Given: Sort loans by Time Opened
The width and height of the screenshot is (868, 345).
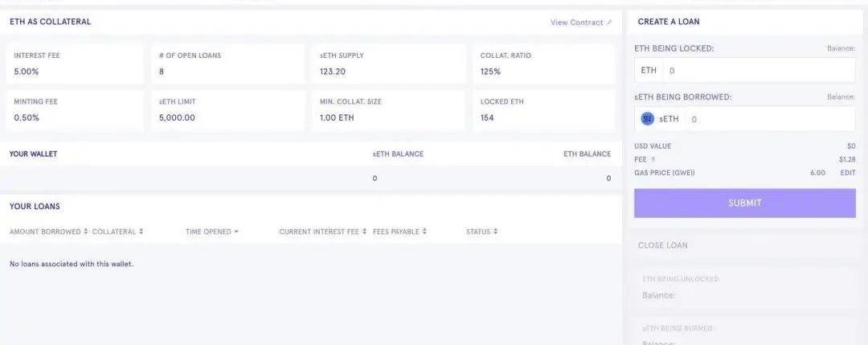Looking at the screenshot, I should pyautogui.click(x=212, y=232).
